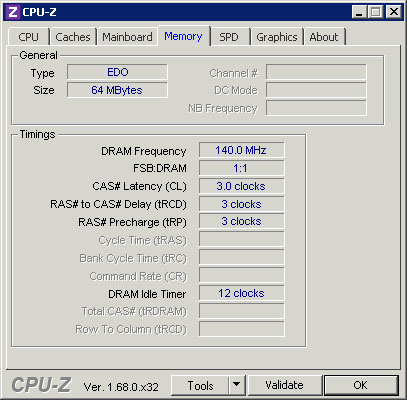Go to the SPD tab
Image resolution: width=407 pixels, height=400 pixels.
(x=229, y=37)
